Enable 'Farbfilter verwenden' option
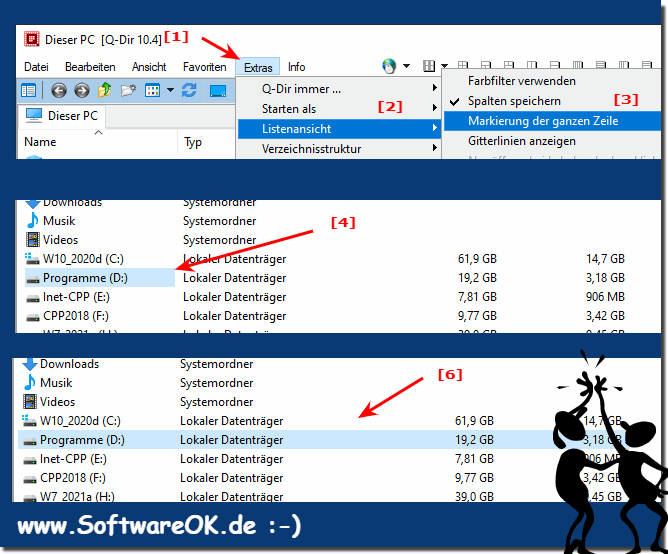Viewport: 668px width, 554px height. (x=552, y=81)
